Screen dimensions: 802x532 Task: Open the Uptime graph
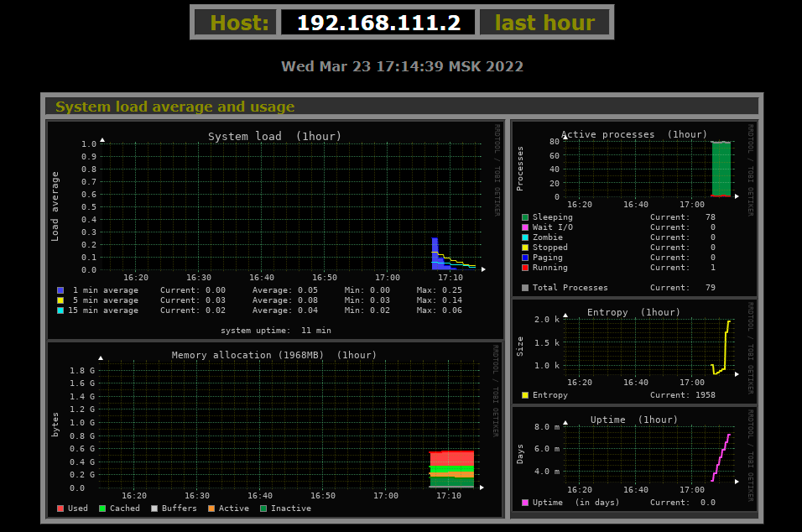pos(634,453)
